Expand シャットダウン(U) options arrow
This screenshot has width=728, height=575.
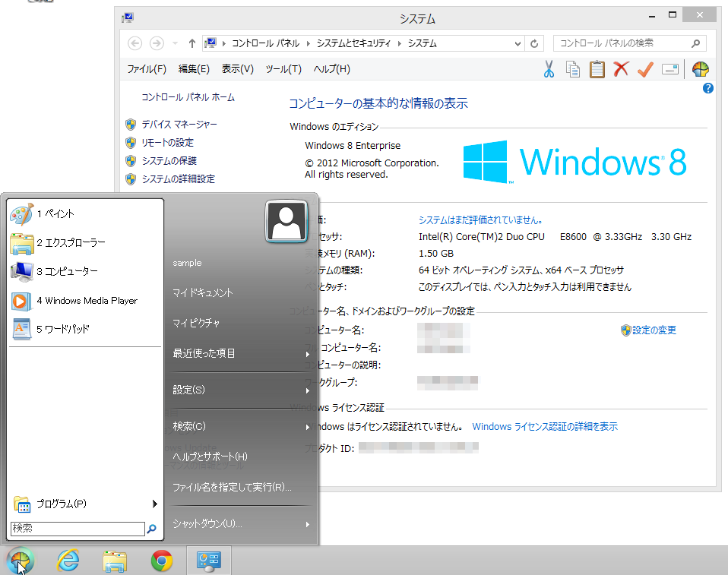click(307, 524)
